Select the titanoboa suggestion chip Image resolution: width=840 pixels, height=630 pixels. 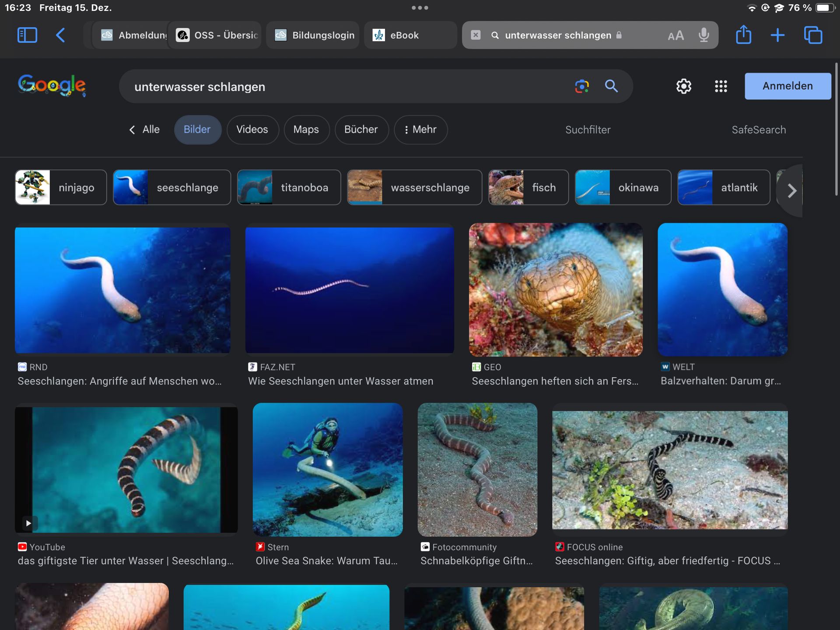pyautogui.click(x=289, y=188)
